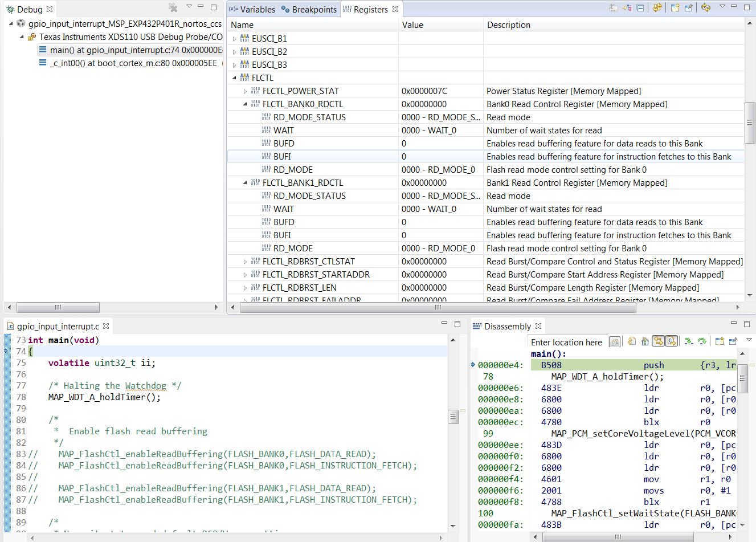Click Registers view horizontal scrollbar
The width and height of the screenshot is (756, 542).
click(x=438, y=308)
